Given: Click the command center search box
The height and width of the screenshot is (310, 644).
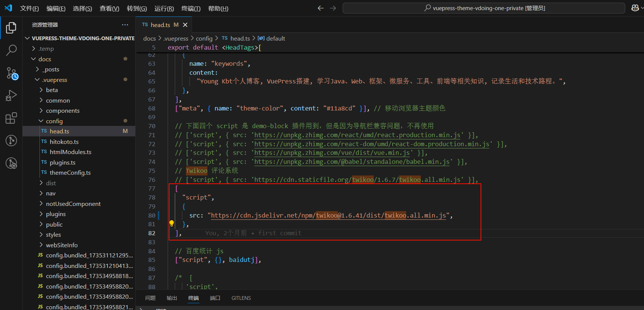Looking at the screenshot, I should tap(484, 8).
